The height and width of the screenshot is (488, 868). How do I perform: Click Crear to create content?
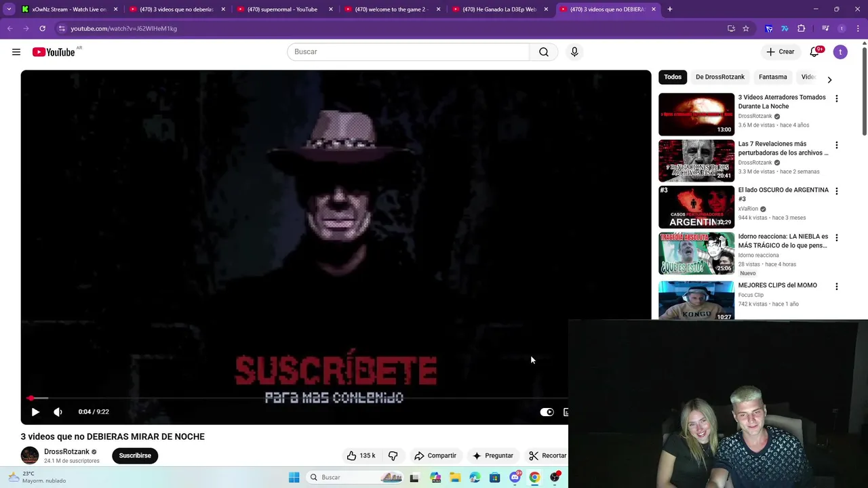[x=781, y=52]
